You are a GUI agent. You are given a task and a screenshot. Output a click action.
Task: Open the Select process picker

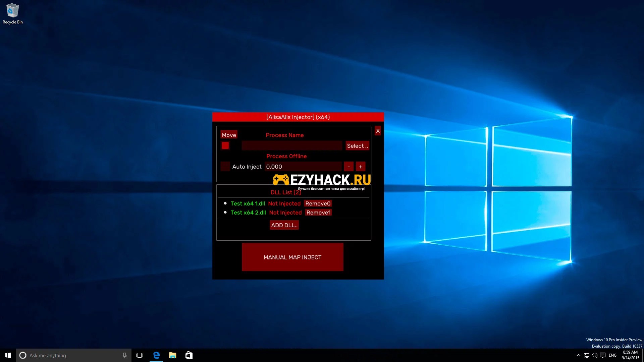click(357, 146)
